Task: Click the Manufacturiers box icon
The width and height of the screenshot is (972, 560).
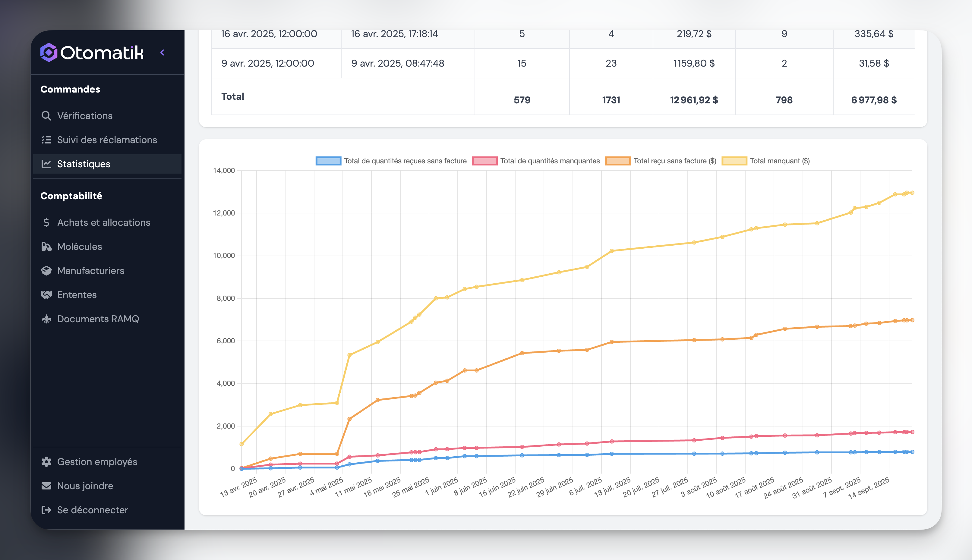Action: point(46,271)
